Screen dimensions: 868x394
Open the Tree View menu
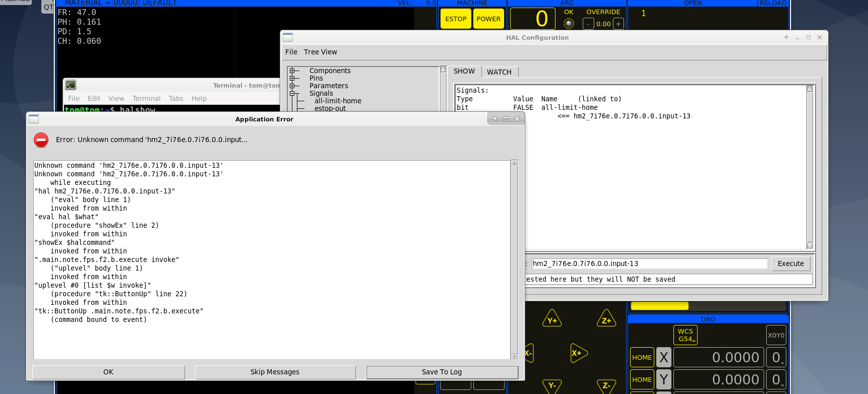320,52
